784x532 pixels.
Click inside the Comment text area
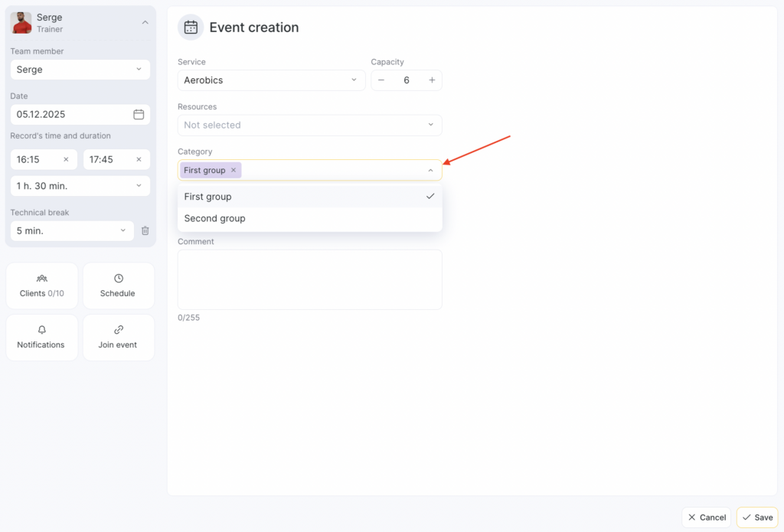(309, 279)
